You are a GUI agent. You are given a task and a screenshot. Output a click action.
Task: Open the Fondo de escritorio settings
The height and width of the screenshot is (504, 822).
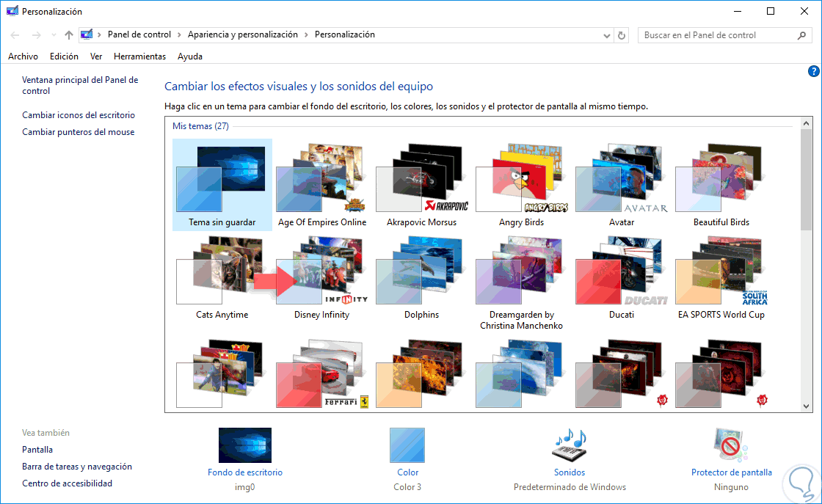pos(245,445)
